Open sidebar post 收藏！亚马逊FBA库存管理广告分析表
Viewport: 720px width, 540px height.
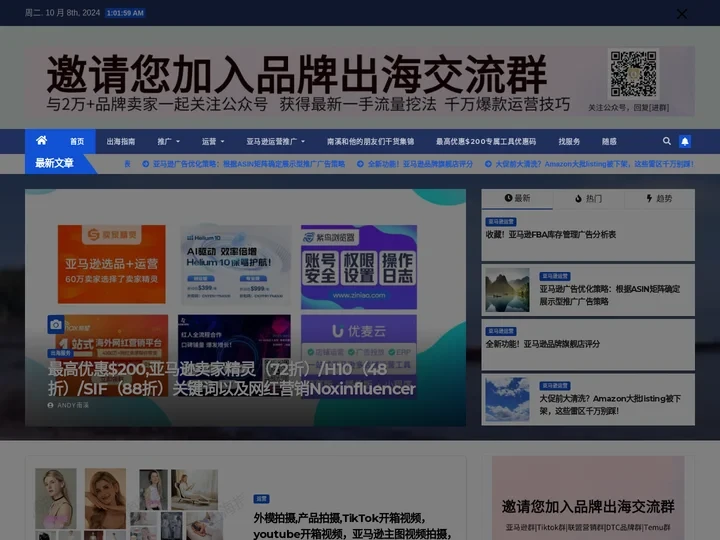tap(551, 235)
